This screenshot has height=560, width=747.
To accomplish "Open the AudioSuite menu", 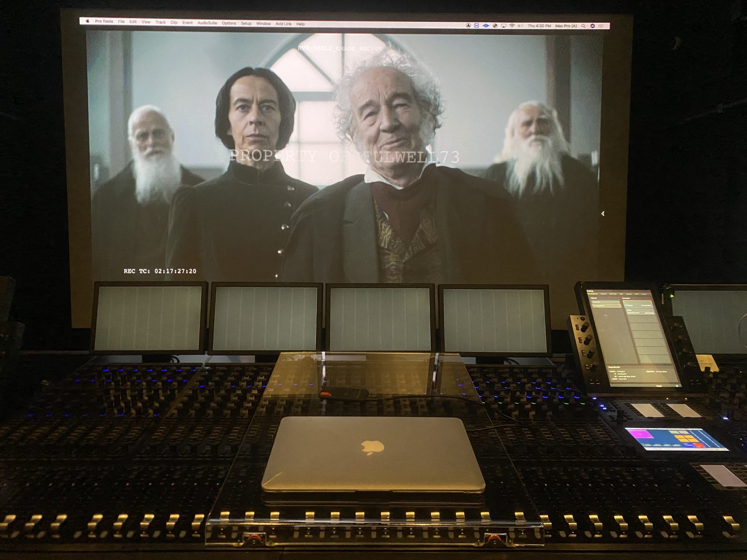I will tap(207, 23).
